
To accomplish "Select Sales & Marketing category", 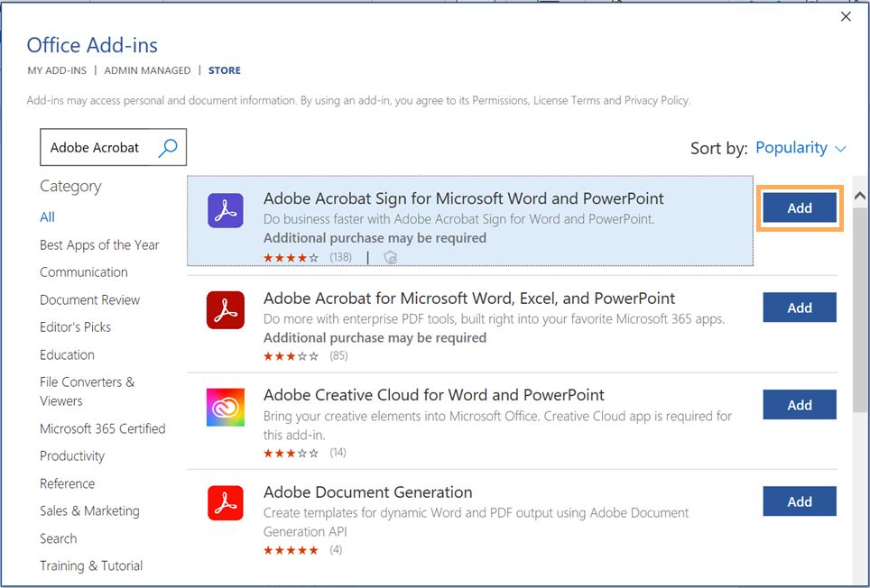I will [x=90, y=511].
